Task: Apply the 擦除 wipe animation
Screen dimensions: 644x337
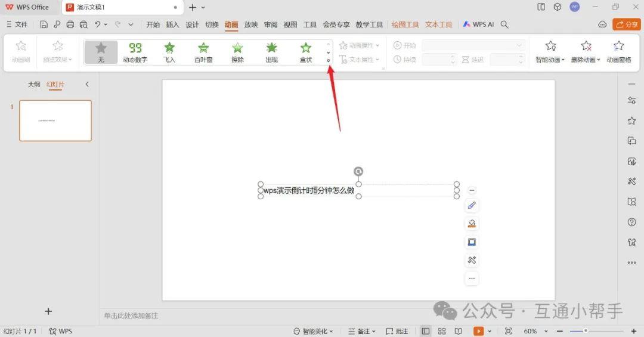Action: [237, 52]
